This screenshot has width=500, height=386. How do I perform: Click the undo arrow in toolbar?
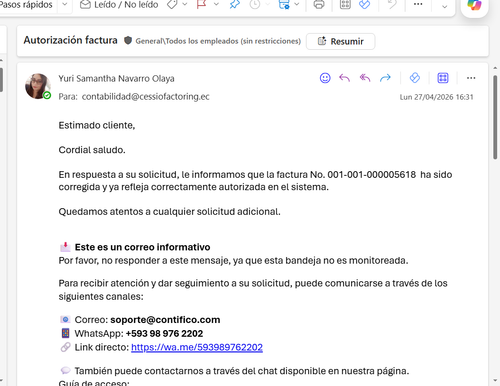click(392, 5)
